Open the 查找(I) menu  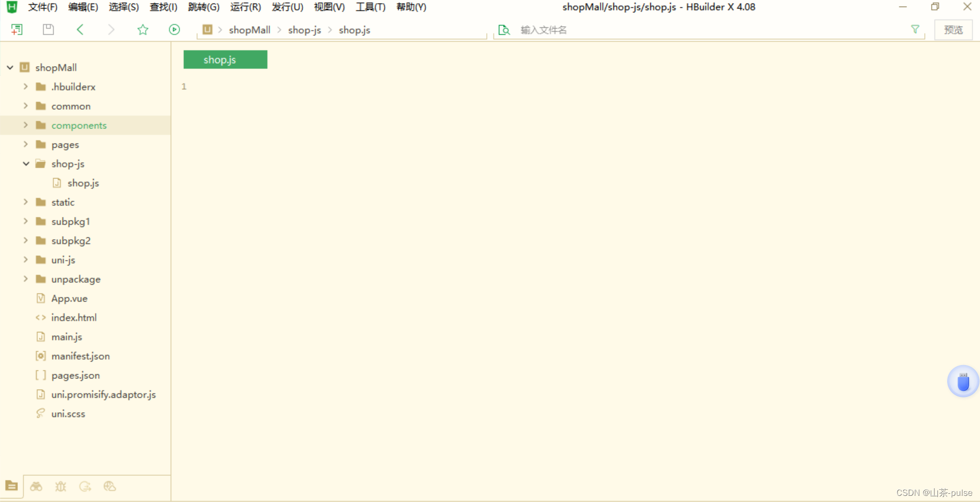163,7
